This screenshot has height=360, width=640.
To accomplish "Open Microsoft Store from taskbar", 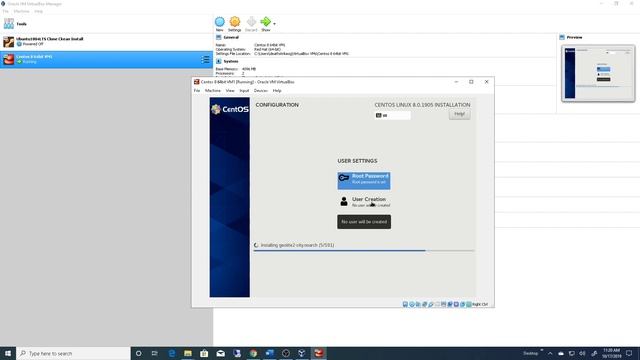I will point(204,353).
